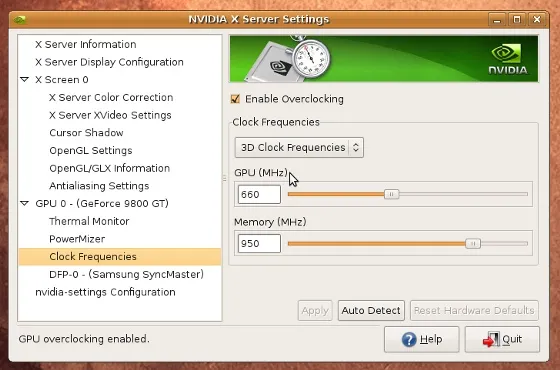560x370 pixels.
Task: Click the Help button
Action: (421, 339)
